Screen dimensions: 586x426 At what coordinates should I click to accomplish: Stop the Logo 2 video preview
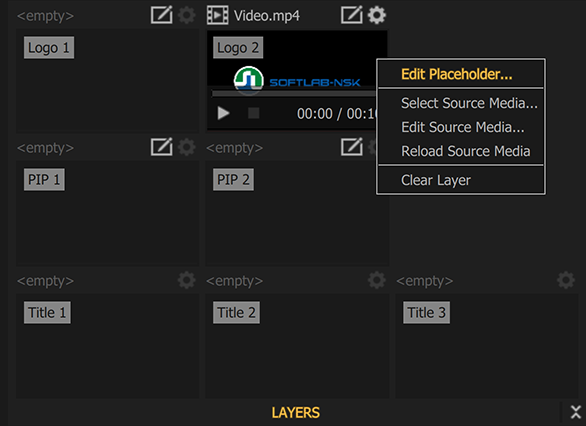254,113
